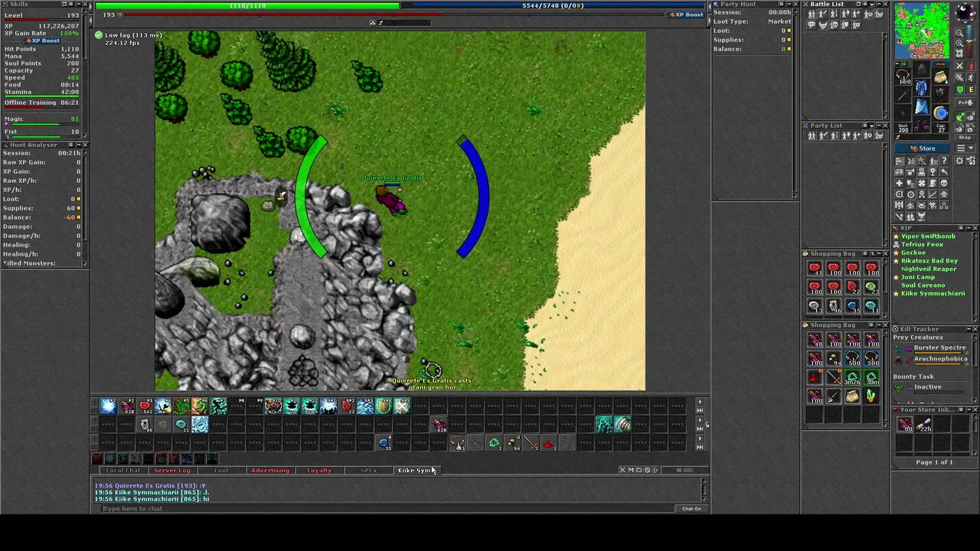
Task: Select red item stack of 41 in Shopping Bag
Action: (x=815, y=268)
